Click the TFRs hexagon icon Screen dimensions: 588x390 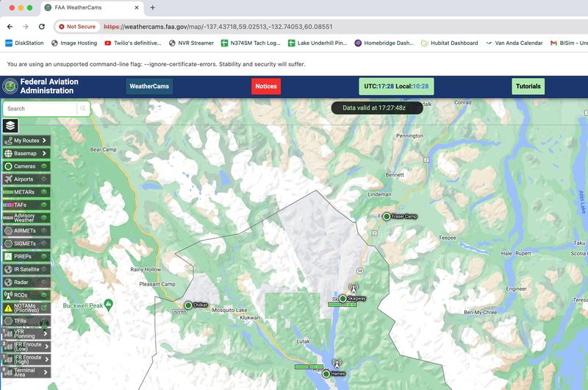(x=8, y=321)
